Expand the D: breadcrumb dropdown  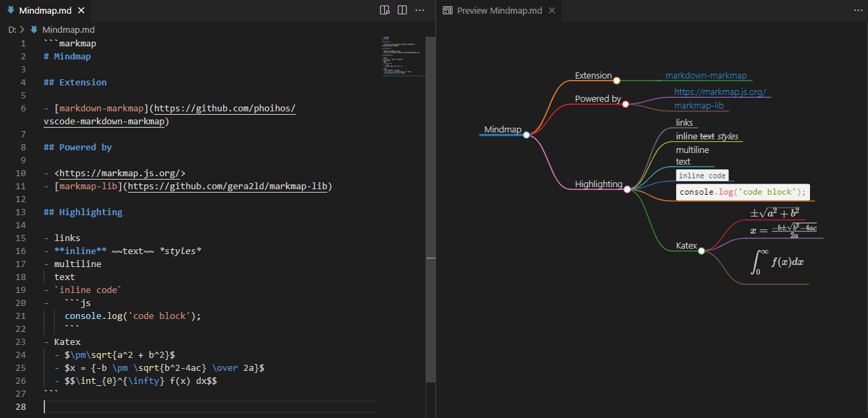pyautogui.click(x=12, y=29)
